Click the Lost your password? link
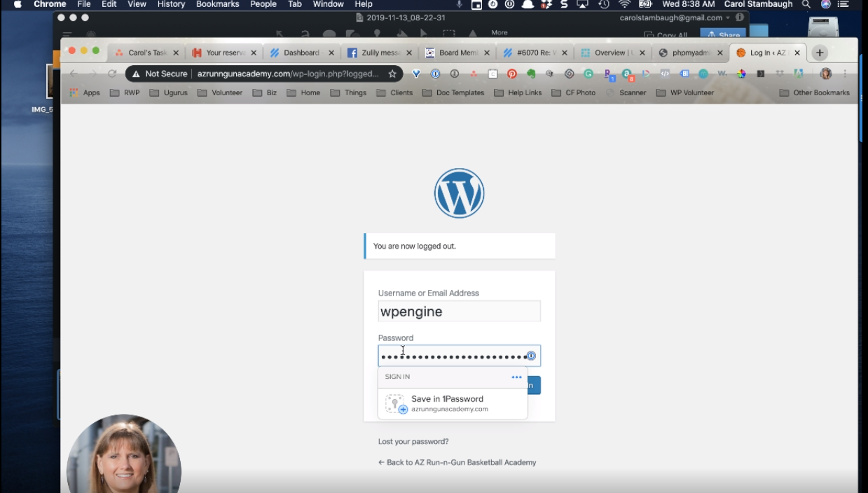Viewport: 868px width, 493px height. 413,441
